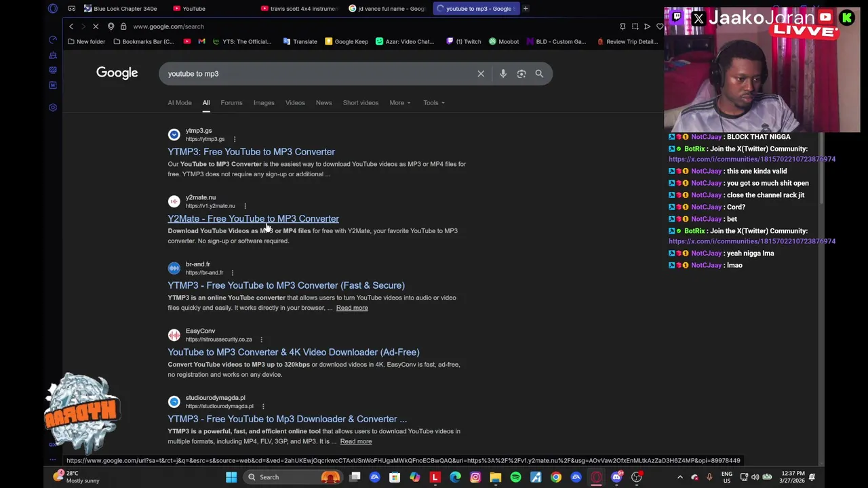
Task: Open the Google Keep bookmark
Action: click(x=347, y=41)
